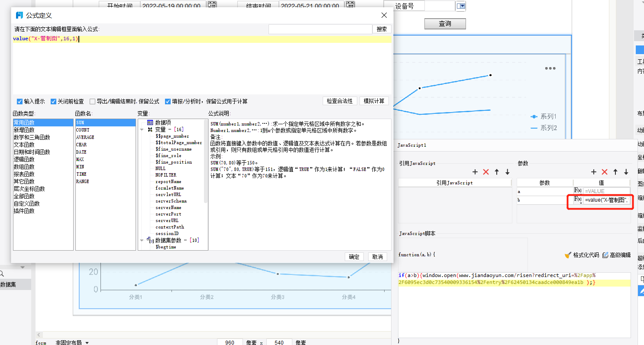
Task: Confirm formula with 确定 button
Action: [x=354, y=257]
